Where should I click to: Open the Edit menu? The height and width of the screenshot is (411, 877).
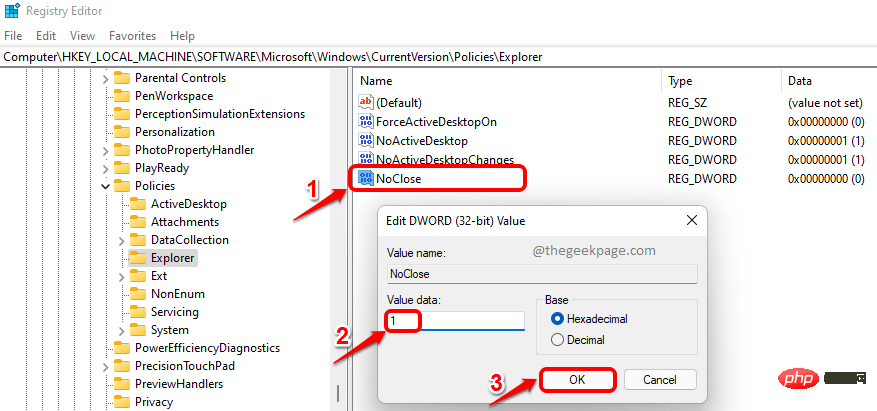pos(46,36)
